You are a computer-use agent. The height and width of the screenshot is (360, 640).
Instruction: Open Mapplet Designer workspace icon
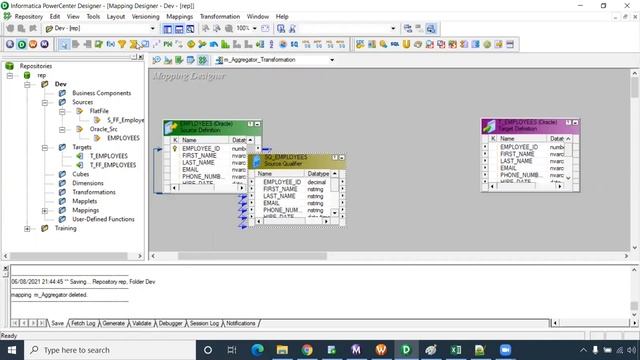coord(191,60)
